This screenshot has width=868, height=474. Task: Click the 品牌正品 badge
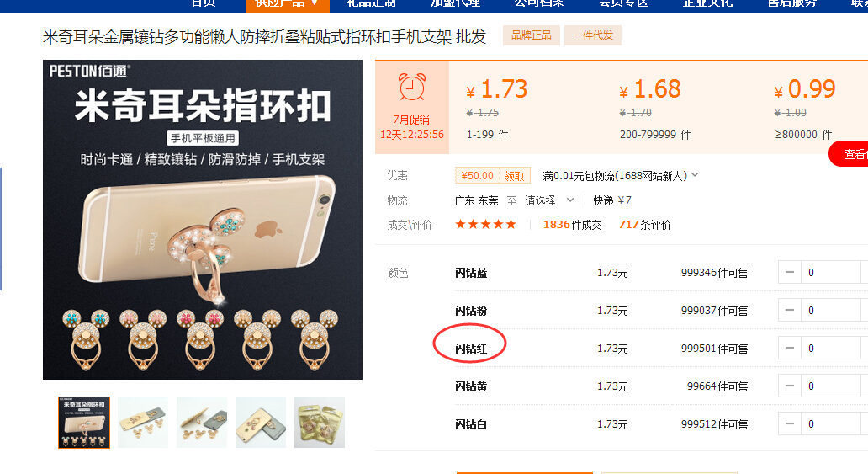coord(532,35)
